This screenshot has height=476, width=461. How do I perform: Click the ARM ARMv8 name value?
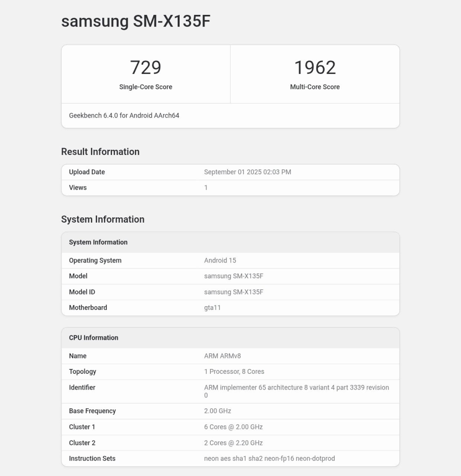[222, 356]
